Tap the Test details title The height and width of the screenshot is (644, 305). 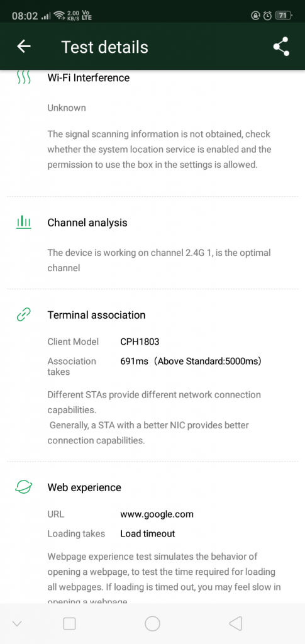click(104, 47)
